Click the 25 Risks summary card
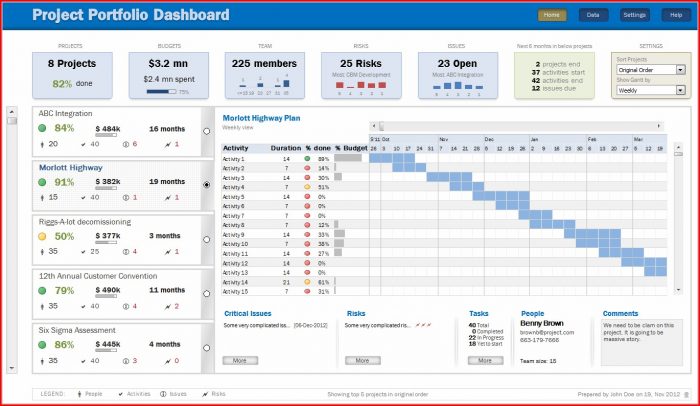 pos(361,75)
